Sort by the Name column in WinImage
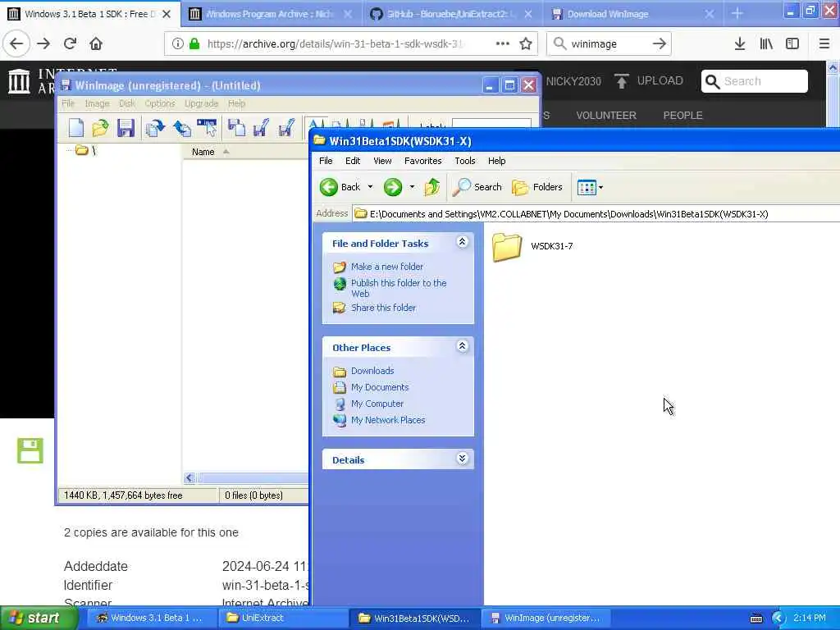Image resolution: width=840 pixels, height=630 pixels. (203, 152)
